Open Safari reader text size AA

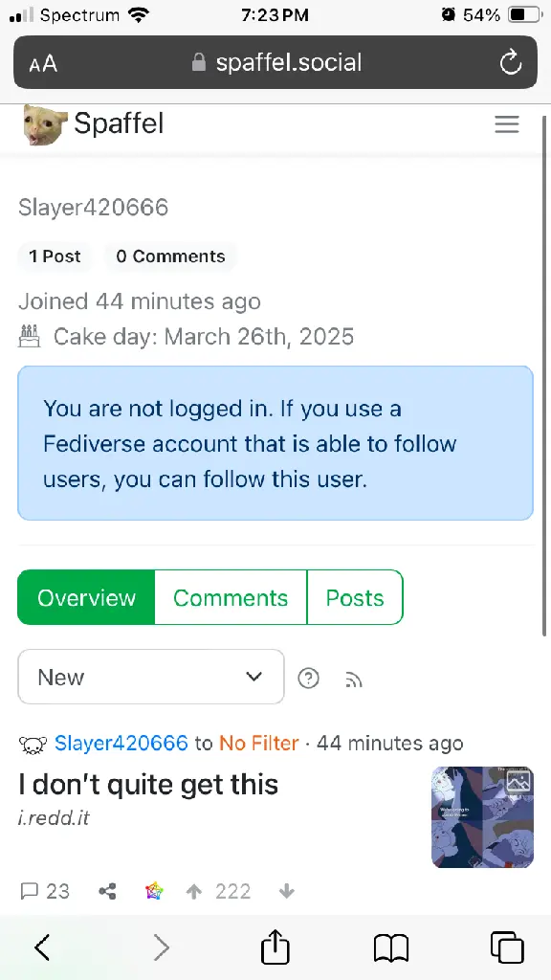coord(43,63)
